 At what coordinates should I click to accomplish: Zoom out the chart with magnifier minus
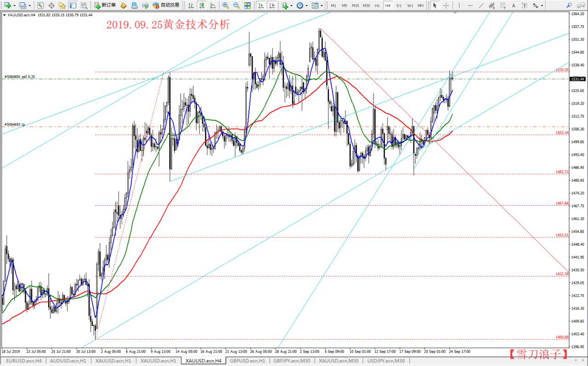point(237,6)
